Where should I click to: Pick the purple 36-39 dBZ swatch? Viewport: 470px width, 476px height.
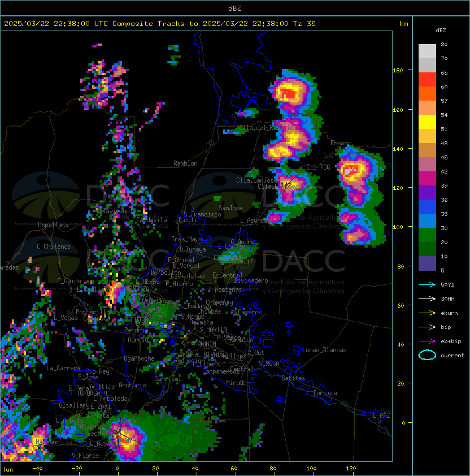coord(427,193)
